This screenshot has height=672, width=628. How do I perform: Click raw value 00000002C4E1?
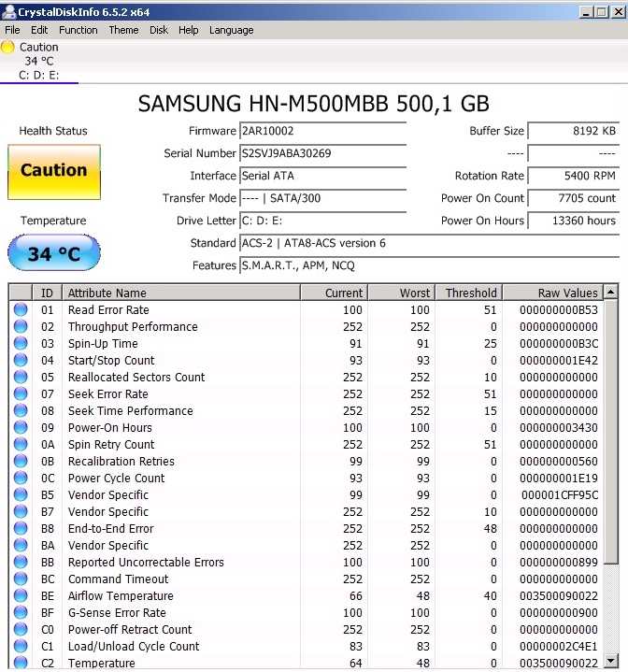(x=559, y=646)
